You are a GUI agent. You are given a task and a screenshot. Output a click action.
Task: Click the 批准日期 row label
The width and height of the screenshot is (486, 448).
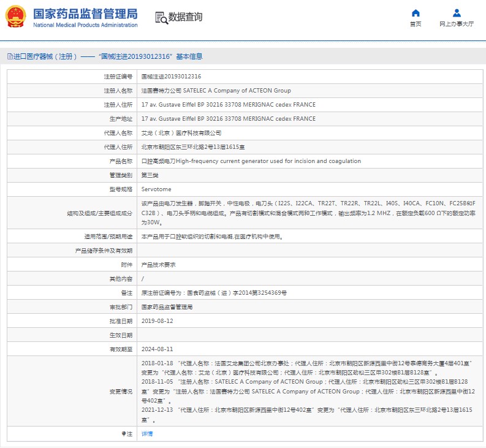121,321
